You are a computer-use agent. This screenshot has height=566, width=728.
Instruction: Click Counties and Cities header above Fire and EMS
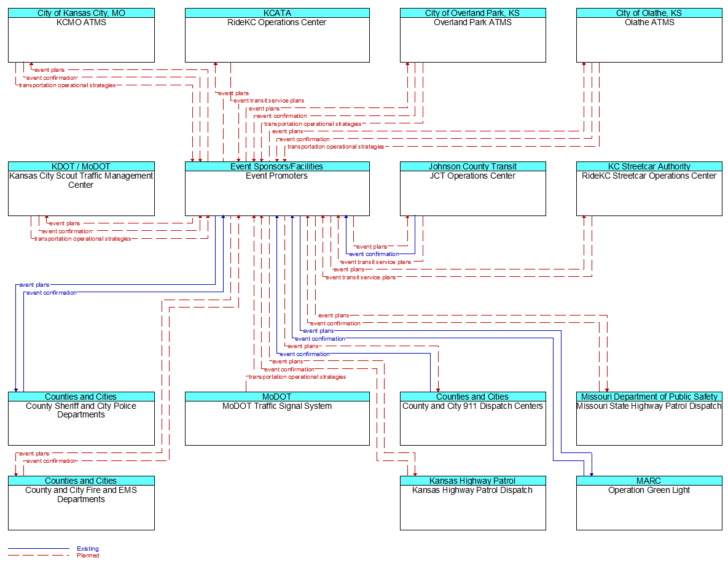(81, 481)
